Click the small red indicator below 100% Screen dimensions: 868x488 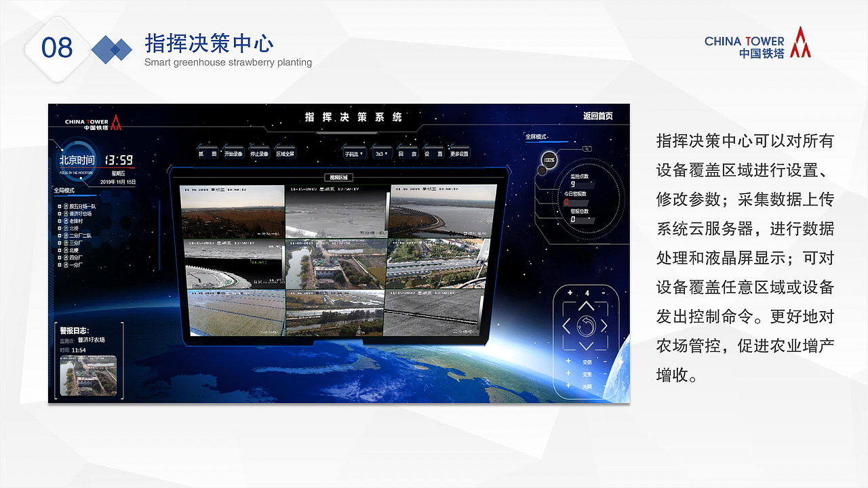(x=542, y=170)
